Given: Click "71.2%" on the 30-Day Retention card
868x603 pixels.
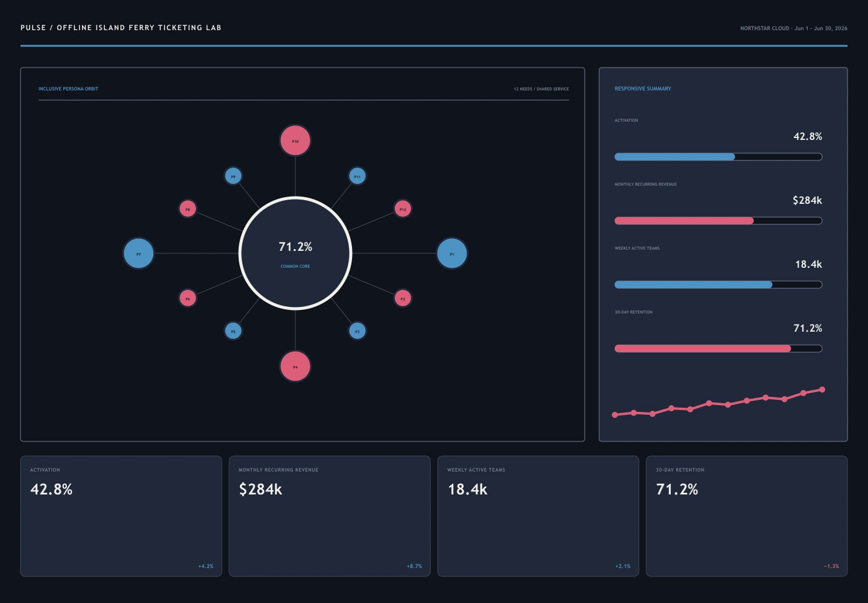Looking at the screenshot, I should tap(677, 489).
